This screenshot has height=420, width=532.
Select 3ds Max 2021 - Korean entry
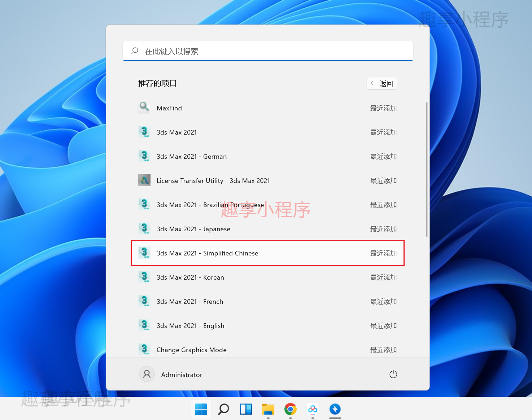coord(190,277)
